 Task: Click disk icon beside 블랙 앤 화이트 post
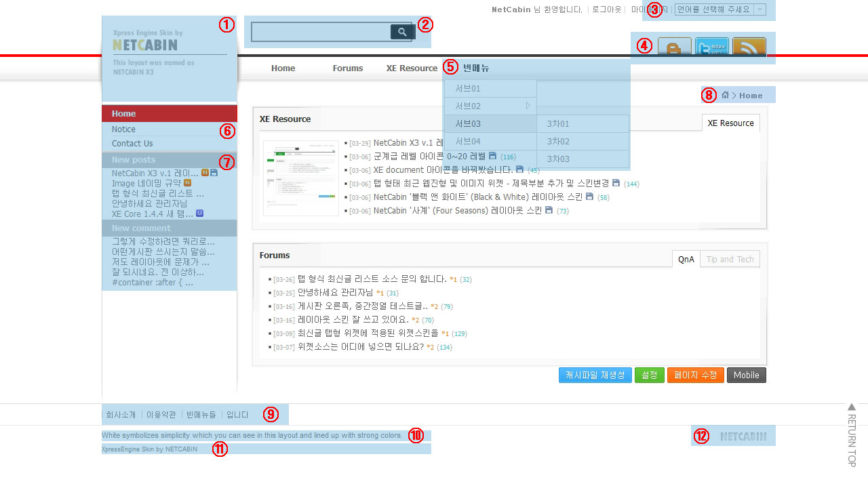(589, 197)
